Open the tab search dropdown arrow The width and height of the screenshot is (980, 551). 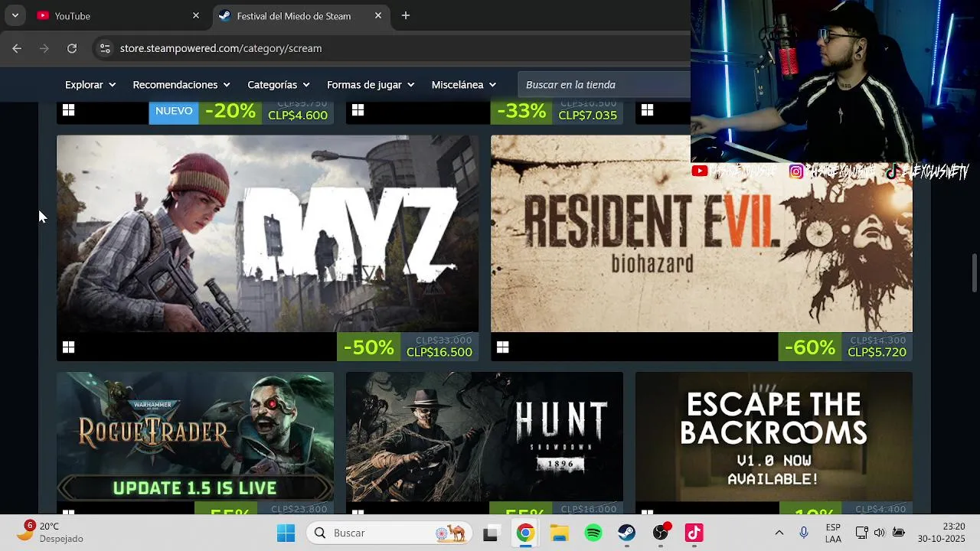15,15
